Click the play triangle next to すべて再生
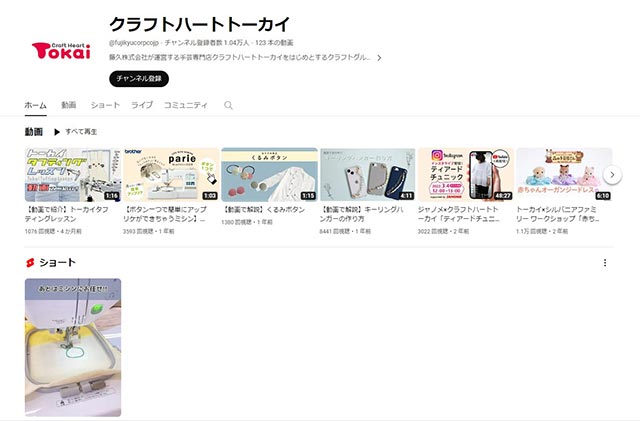Image resolution: width=640 pixels, height=421 pixels. coord(57,132)
